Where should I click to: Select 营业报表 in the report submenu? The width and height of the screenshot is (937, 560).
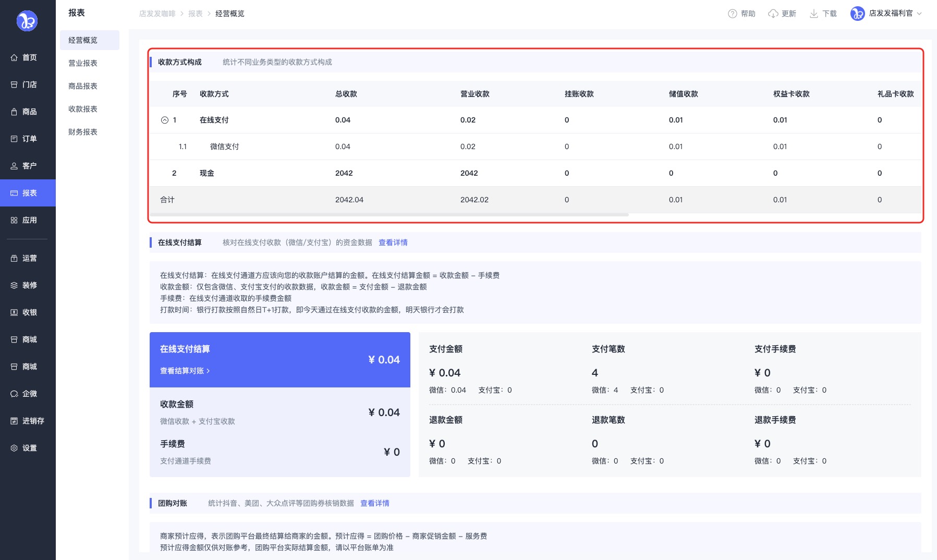(83, 63)
